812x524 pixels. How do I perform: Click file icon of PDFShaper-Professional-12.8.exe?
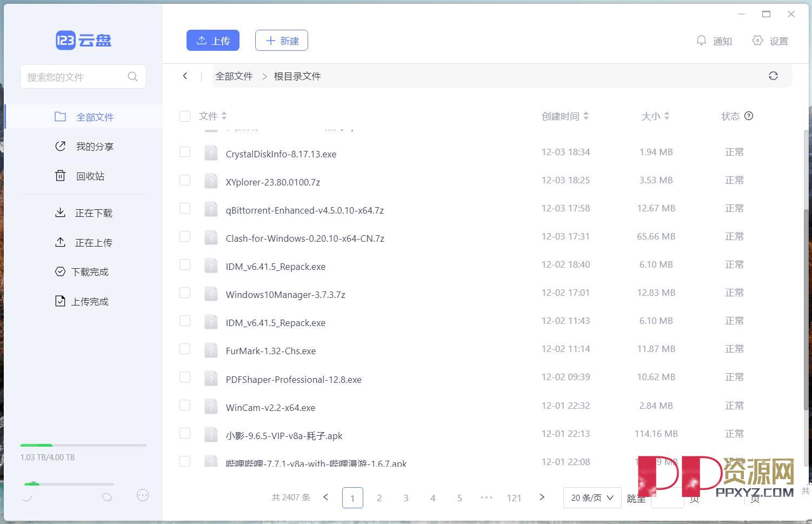coord(211,379)
